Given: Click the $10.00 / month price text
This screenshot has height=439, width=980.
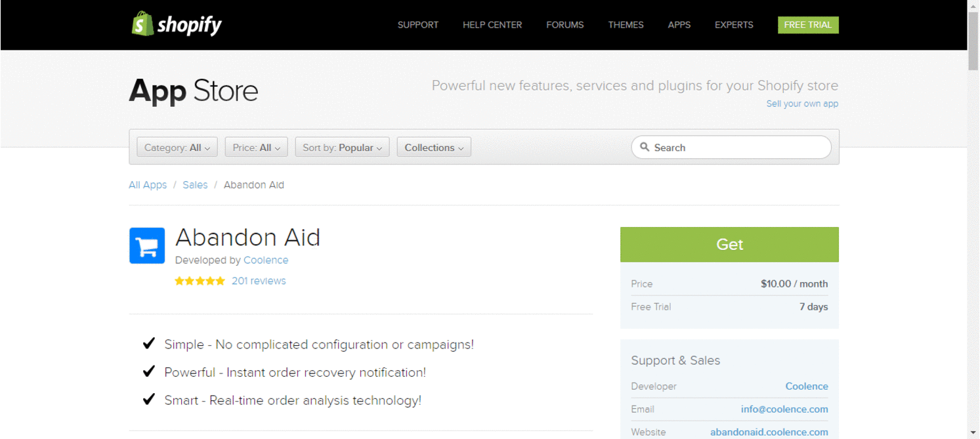Looking at the screenshot, I should [x=794, y=284].
